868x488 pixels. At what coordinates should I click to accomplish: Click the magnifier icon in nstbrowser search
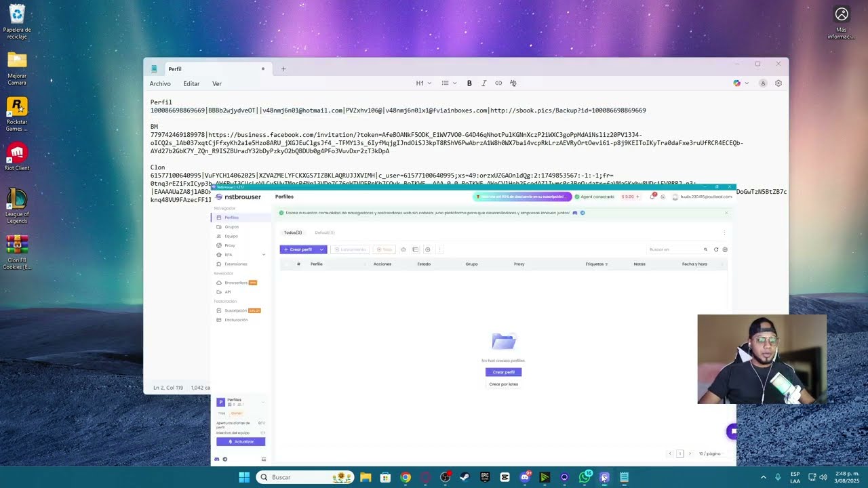(705, 249)
